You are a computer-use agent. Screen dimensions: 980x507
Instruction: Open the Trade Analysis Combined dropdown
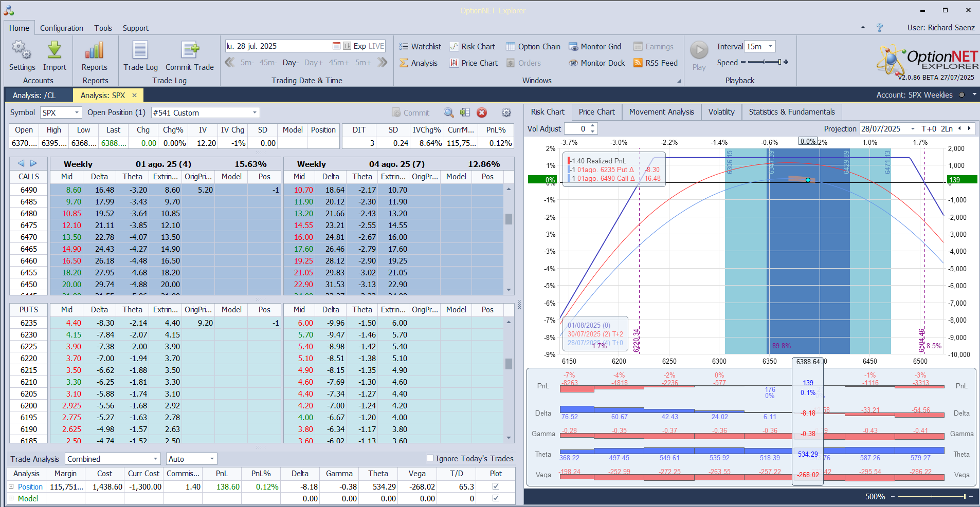pyautogui.click(x=156, y=459)
